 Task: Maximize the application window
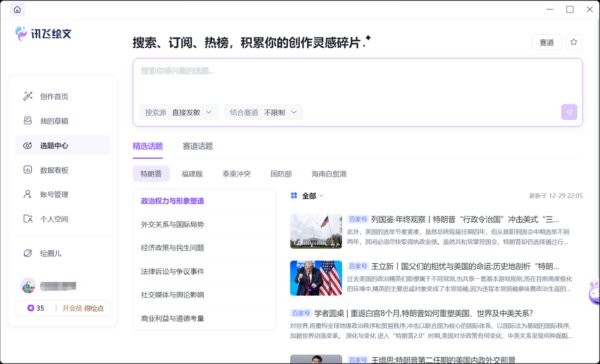click(570, 9)
